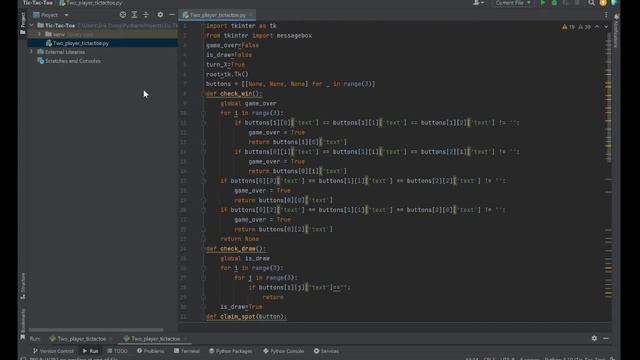Switch to Two_player_tictactoe.py editor tab

[217, 15]
